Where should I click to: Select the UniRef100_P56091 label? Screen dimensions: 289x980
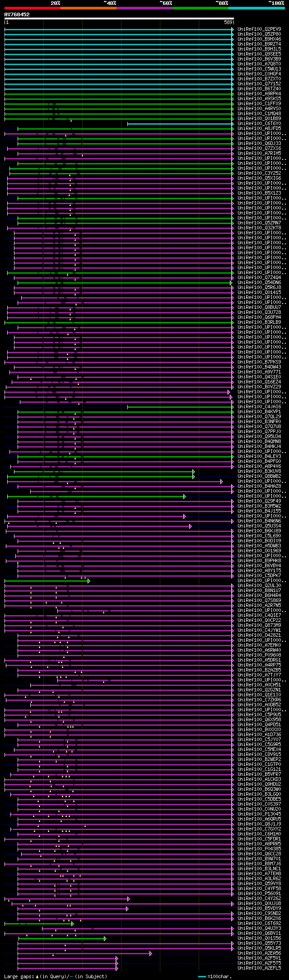tap(259, 893)
